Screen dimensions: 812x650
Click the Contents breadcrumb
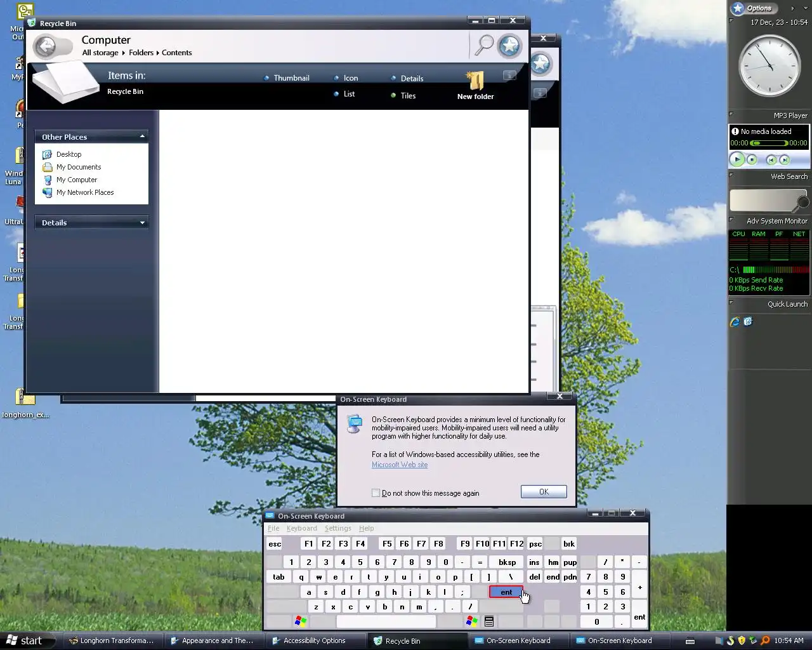[176, 53]
